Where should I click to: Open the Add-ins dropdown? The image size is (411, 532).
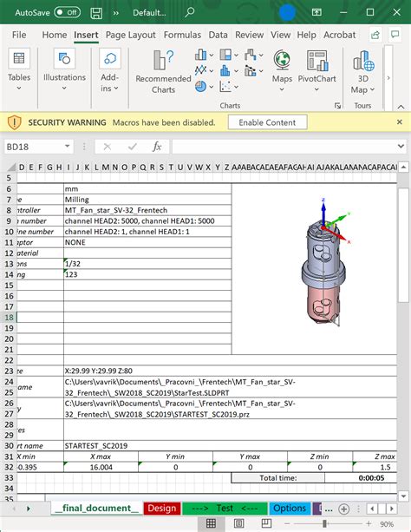coord(109,69)
